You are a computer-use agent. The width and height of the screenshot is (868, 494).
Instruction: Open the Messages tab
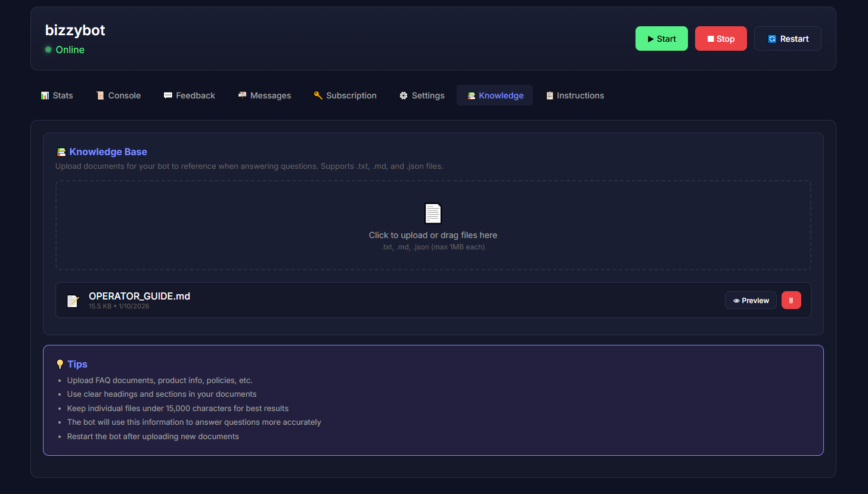pyautogui.click(x=264, y=95)
